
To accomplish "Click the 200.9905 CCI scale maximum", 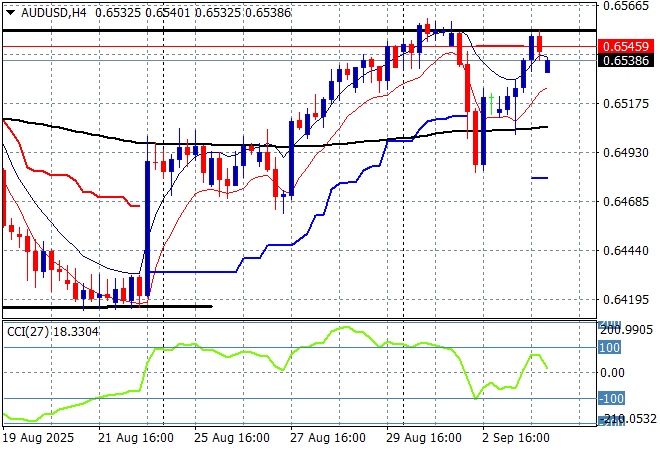I will tap(626, 330).
